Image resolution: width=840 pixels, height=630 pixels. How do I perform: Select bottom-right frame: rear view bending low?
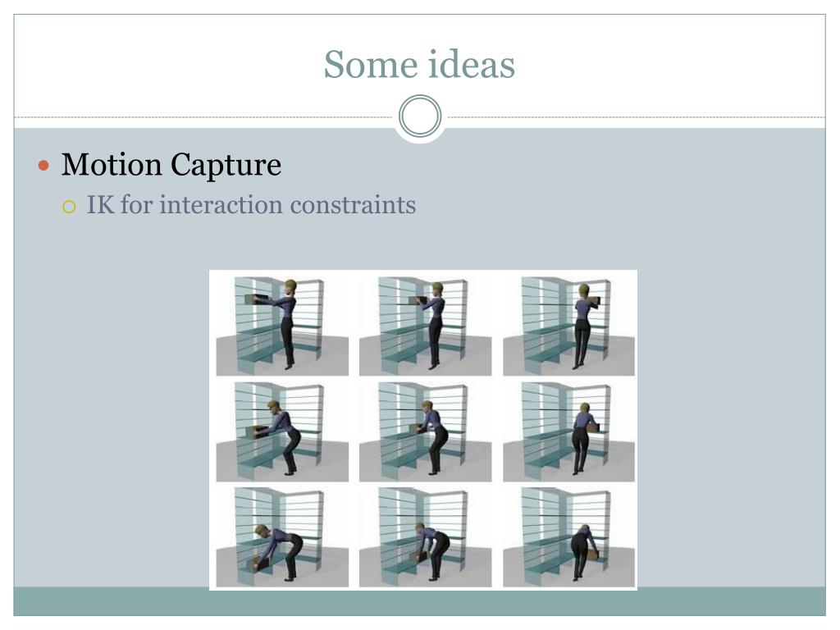pyautogui.click(x=568, y=536)
